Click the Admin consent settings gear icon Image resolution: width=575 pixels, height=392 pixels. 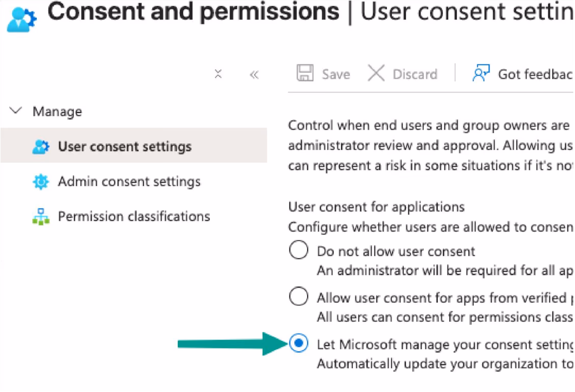click(x=41, y=182)
